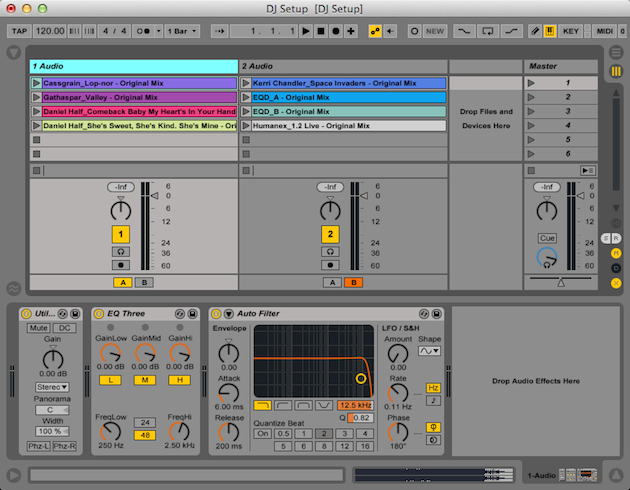Click Quantize Beat value 8

(324, 446)
